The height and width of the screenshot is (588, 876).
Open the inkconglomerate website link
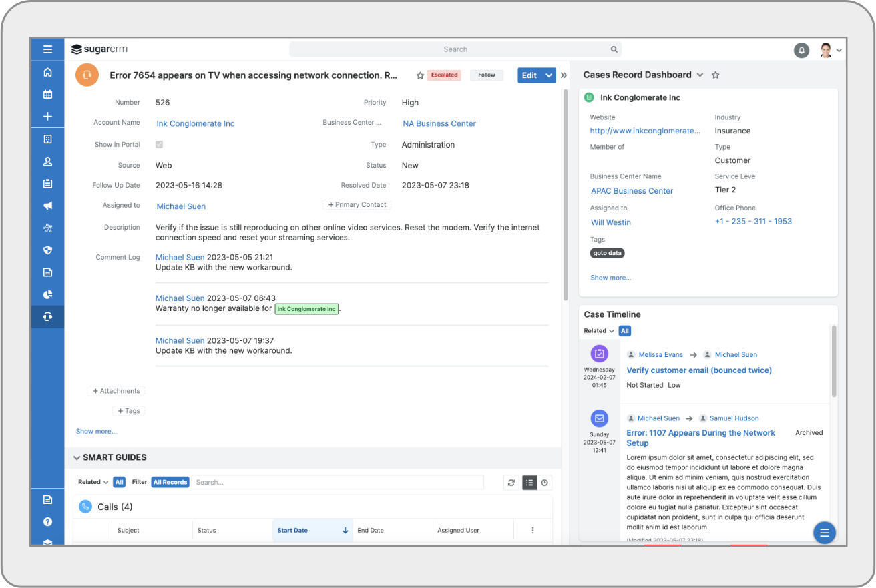(646, 131)
